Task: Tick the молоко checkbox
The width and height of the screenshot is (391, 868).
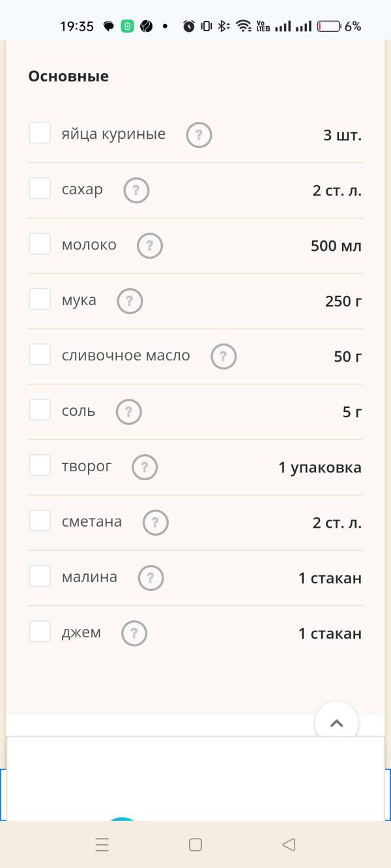Action: pyautogui.click(x=40, y=244)
